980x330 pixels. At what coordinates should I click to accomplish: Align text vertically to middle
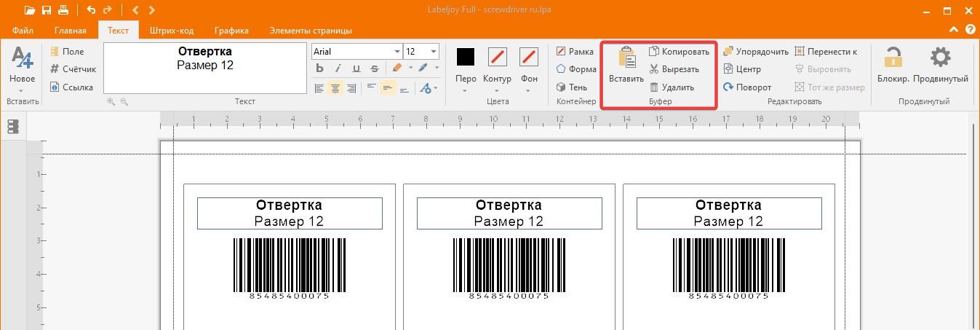[388, 88]
